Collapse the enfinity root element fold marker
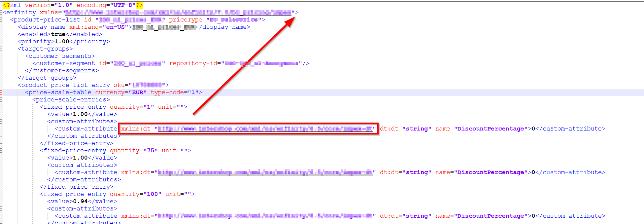This screenshot has width=644, height=224. pos(1,13)
